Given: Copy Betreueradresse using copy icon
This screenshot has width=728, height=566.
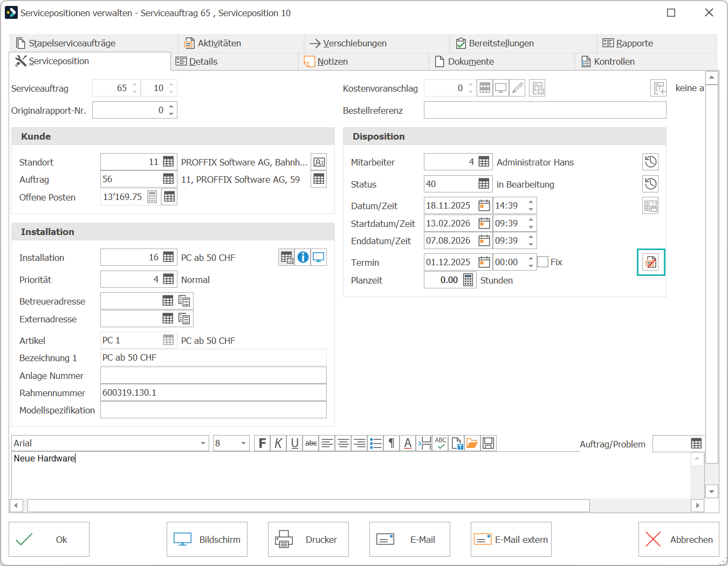Looking at the screenshot, I should coord(184,301).
